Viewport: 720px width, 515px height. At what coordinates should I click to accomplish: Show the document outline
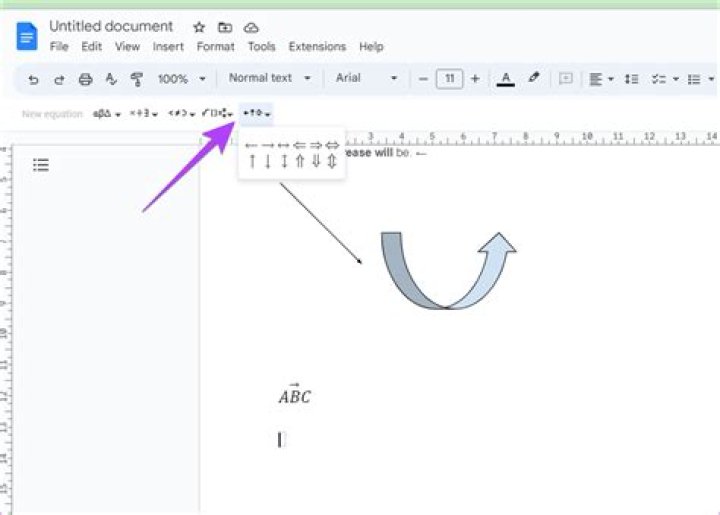41,164
